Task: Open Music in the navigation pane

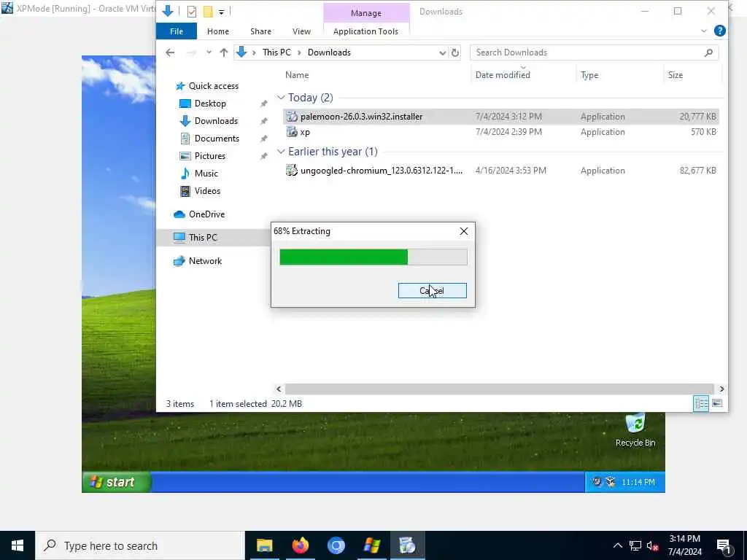Action: [x=206, y=174]
